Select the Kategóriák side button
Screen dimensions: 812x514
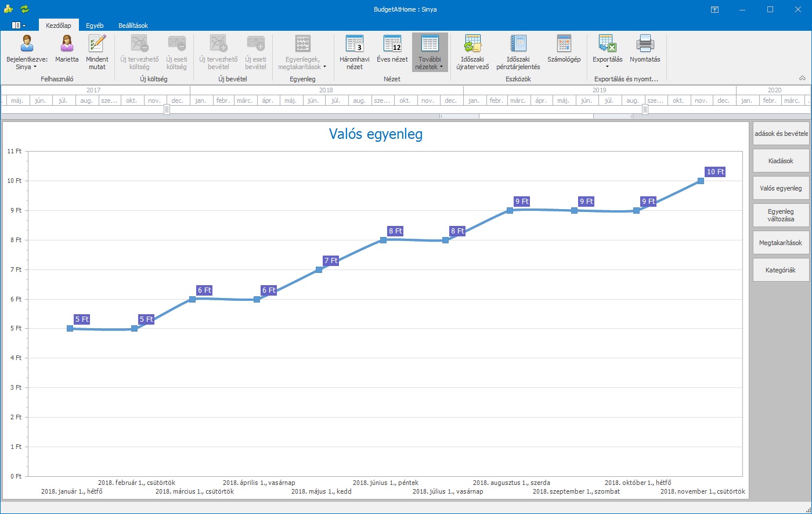(x=781, y=270)
